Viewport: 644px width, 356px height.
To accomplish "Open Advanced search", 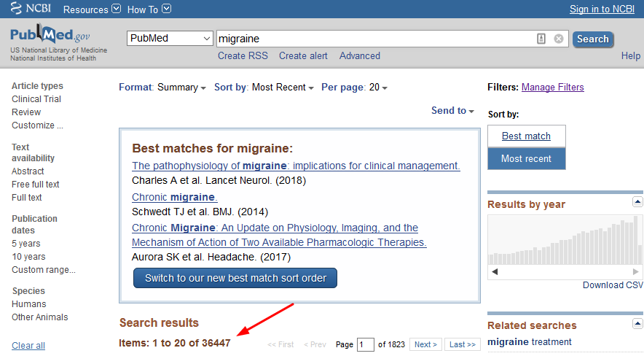I will click(x=359, y=56).
